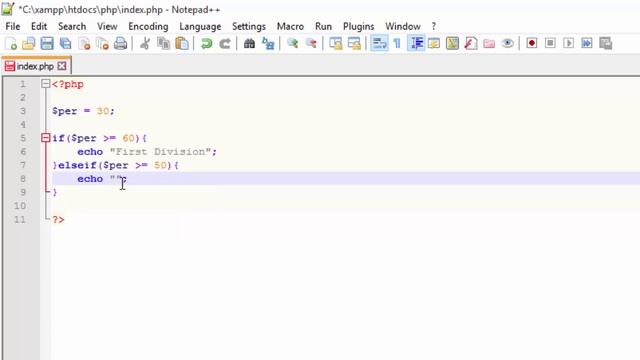Open the Window menu
Image resolution: width=640 pixels, height=360 pixels.
[x=402, y=27]
